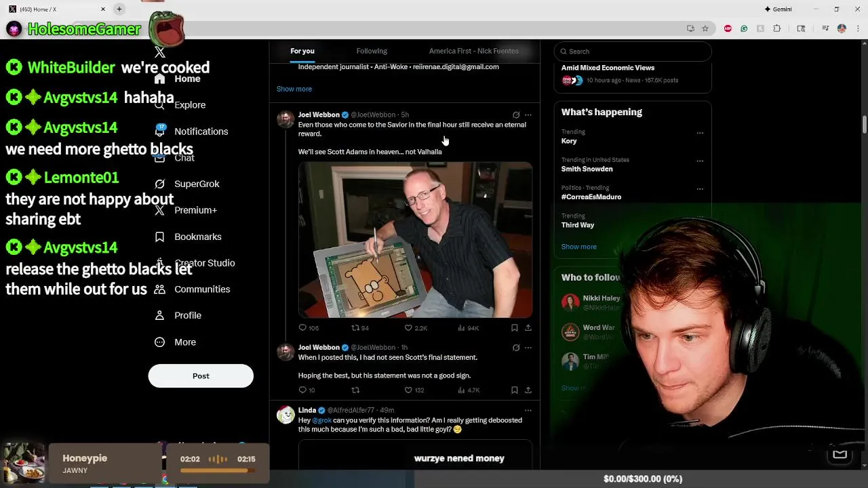Open the Scott Adams Dilbert photo
Viewport: 868px width, 488px height.
415,240
